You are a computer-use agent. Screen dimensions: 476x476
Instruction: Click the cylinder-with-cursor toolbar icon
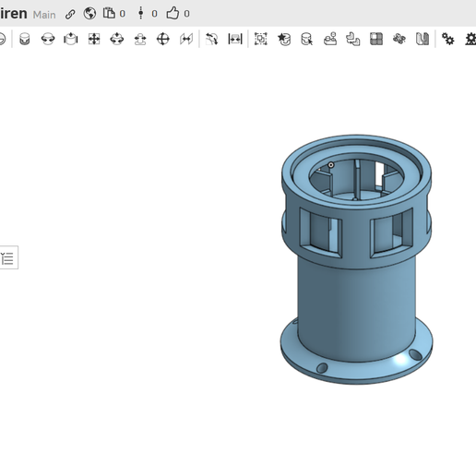pyautogui.click(x=307, y=40)
